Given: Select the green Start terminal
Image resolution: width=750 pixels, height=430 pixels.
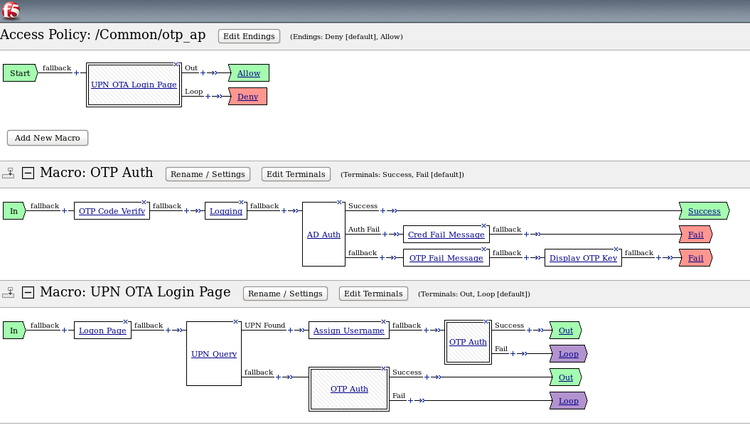Looking at the screenshot, I should point(18,73).
